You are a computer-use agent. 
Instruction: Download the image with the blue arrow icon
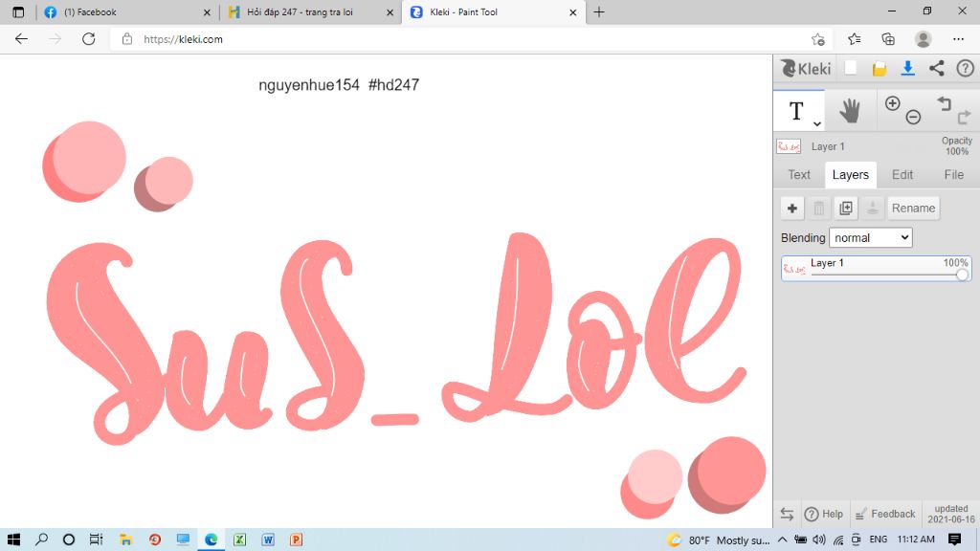907,68
